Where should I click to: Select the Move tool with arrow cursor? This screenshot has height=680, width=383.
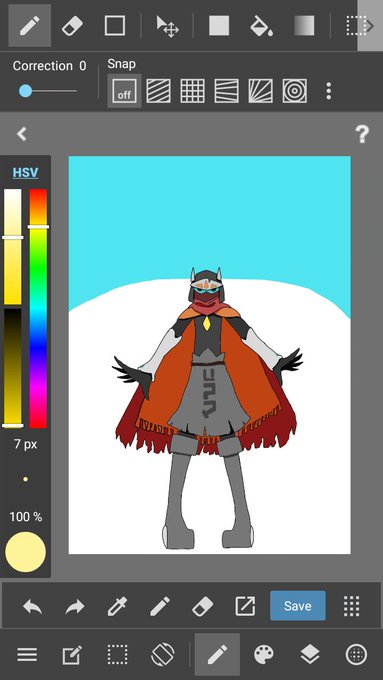(x=167, y=26)
